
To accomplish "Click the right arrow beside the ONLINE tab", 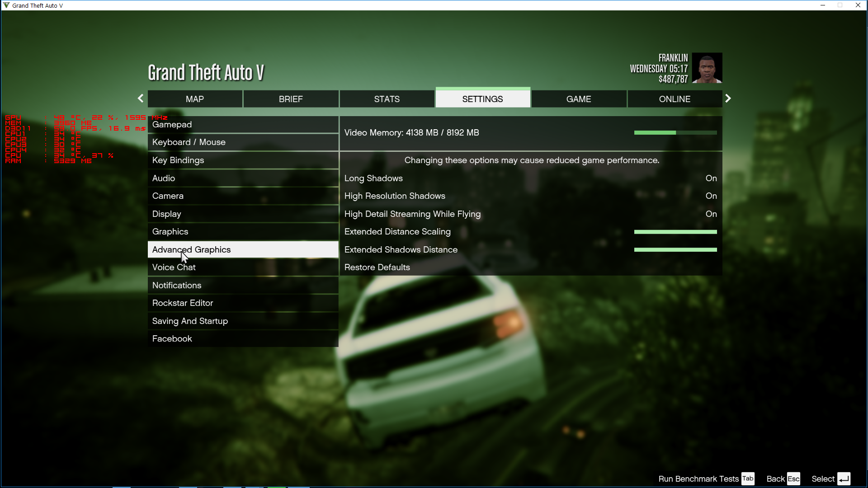I will click(x=728, y=99).
